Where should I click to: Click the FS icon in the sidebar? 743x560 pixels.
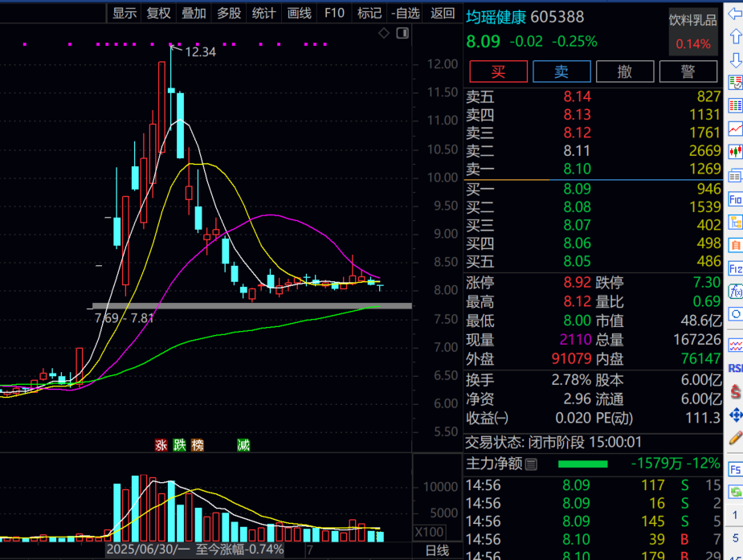(x=736, y=469)
